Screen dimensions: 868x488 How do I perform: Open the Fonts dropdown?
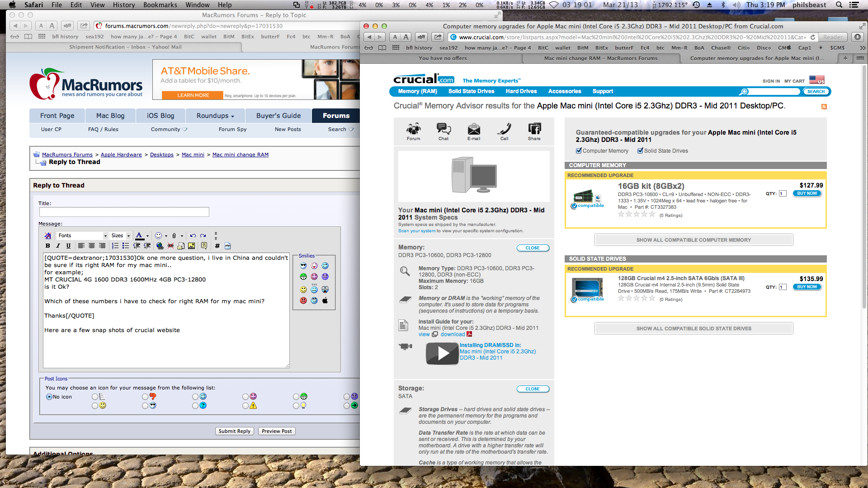[x=83, y=235]
